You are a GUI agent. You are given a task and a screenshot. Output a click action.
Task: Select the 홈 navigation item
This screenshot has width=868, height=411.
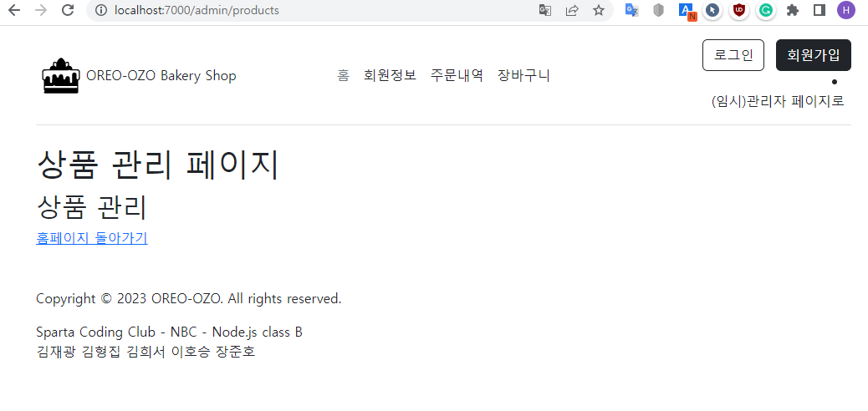344,75
